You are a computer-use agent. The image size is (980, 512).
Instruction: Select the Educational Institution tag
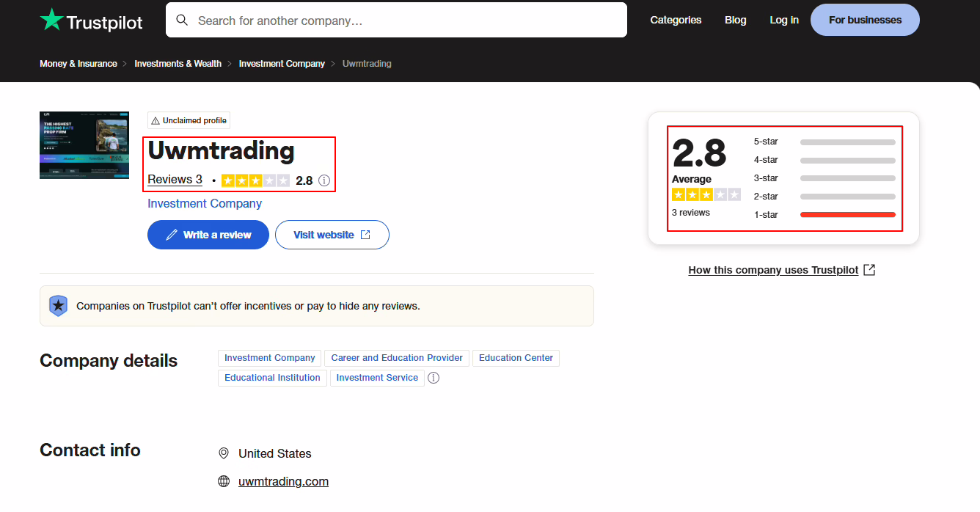(272, 378)
